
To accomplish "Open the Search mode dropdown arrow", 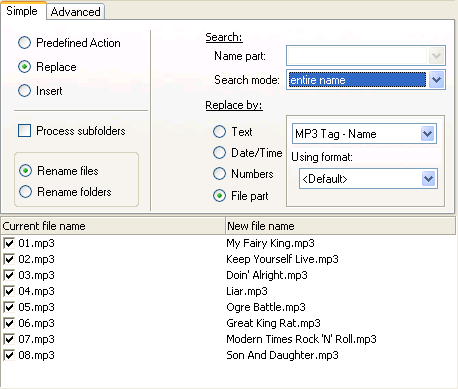I will [x=436, y=80].
